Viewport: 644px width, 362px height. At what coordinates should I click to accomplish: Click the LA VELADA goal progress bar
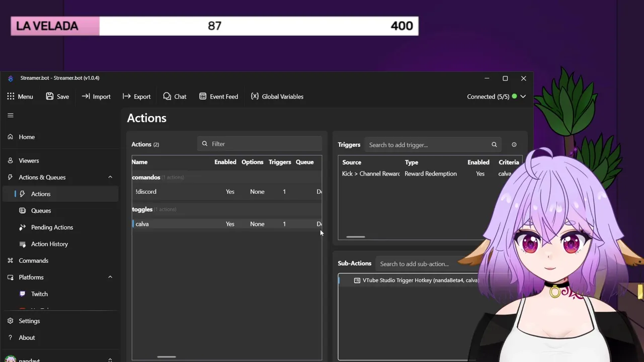[215, 26]
